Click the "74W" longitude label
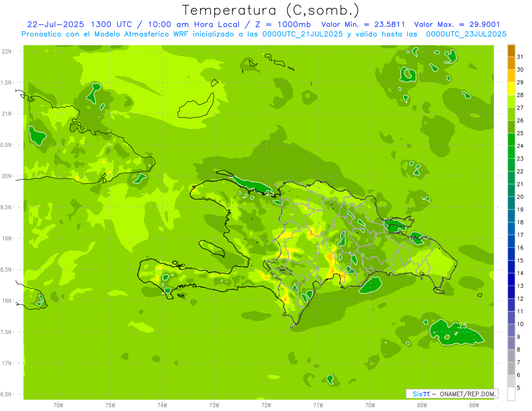Viewport: 532px width, 411px height. pyautogui.click(x=162, y=405)
